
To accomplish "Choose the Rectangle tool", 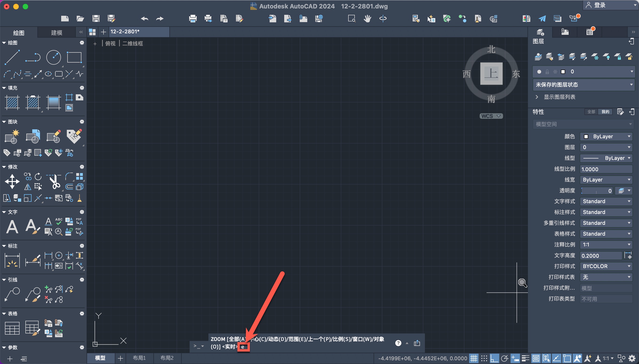I will [x=74, y=57].
